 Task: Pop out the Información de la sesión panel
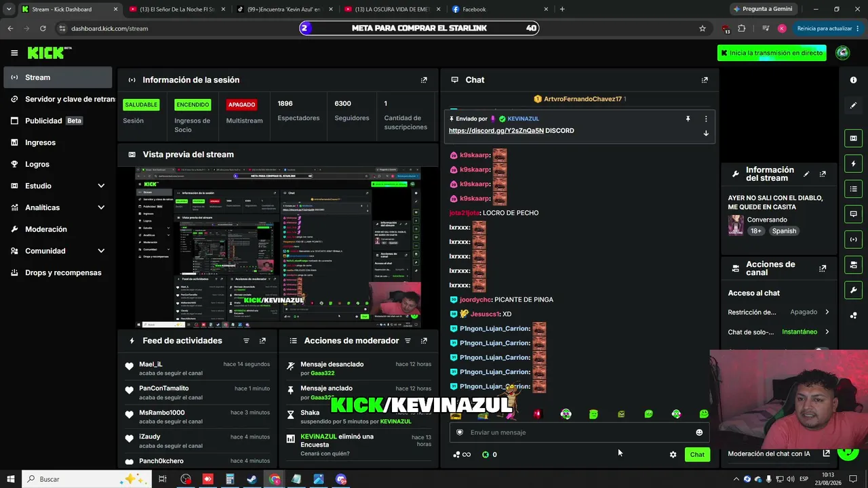pyautogui.click(x=424, y=80)
